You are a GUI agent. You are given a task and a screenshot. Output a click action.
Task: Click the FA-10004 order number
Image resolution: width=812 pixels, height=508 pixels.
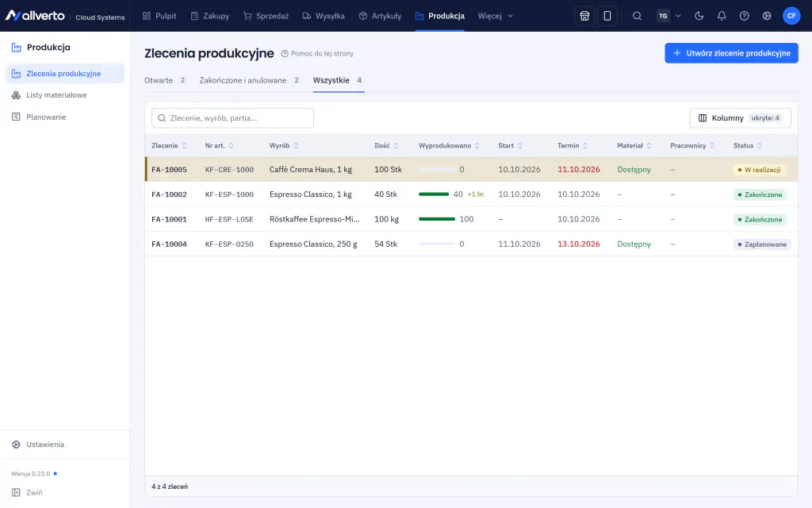tap(170, 244)
